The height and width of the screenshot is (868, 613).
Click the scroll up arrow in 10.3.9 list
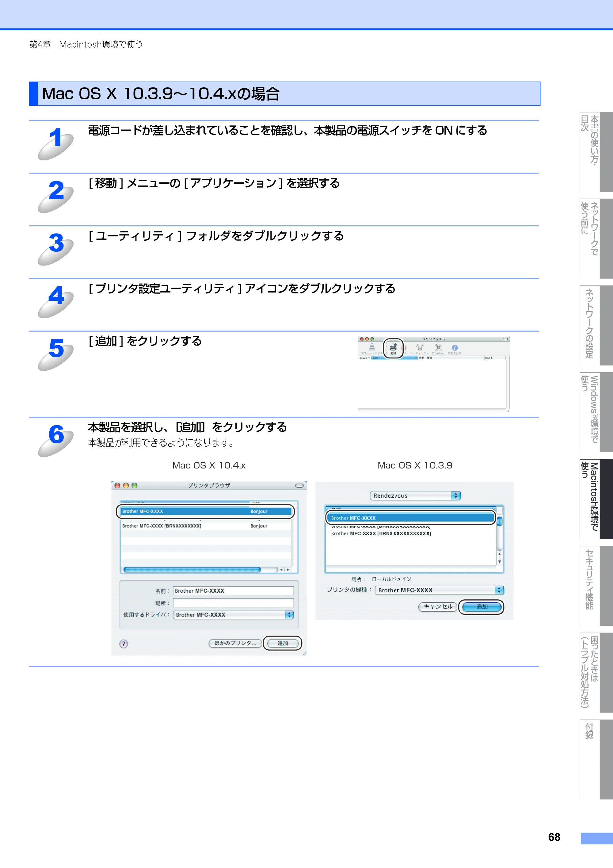point(499,554)
